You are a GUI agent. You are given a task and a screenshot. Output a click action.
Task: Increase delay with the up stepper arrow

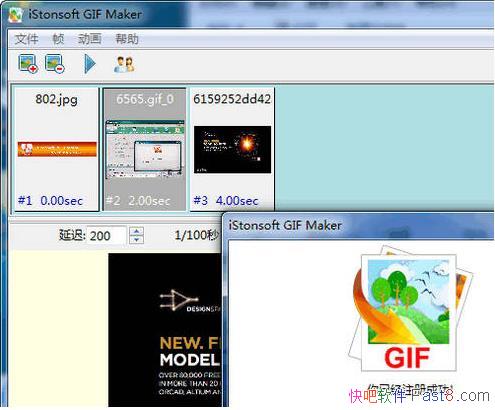coord(136,231)
